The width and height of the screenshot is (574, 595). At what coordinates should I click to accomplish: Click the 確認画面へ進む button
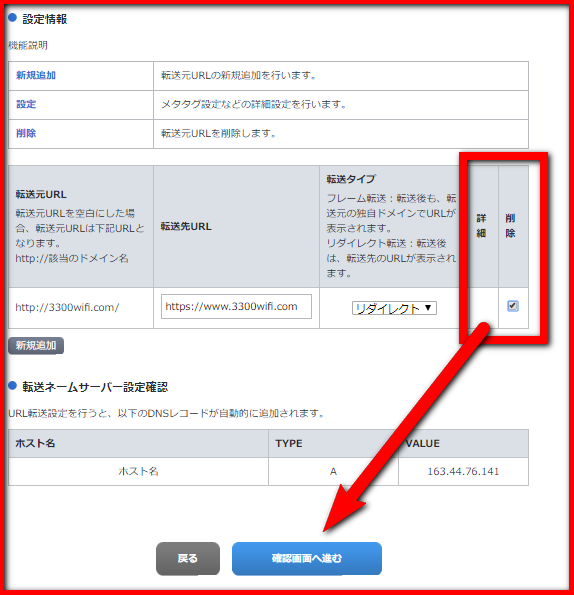[307, 559]
